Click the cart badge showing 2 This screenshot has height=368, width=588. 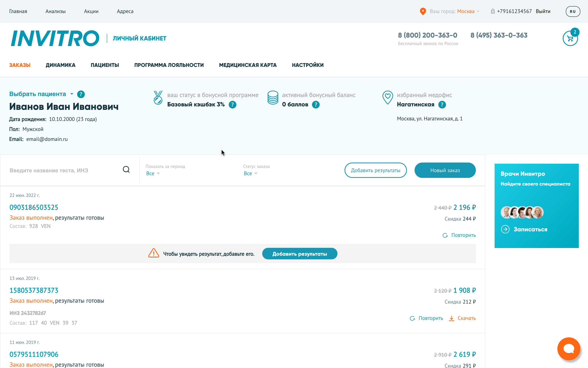(x=575, y=32)
